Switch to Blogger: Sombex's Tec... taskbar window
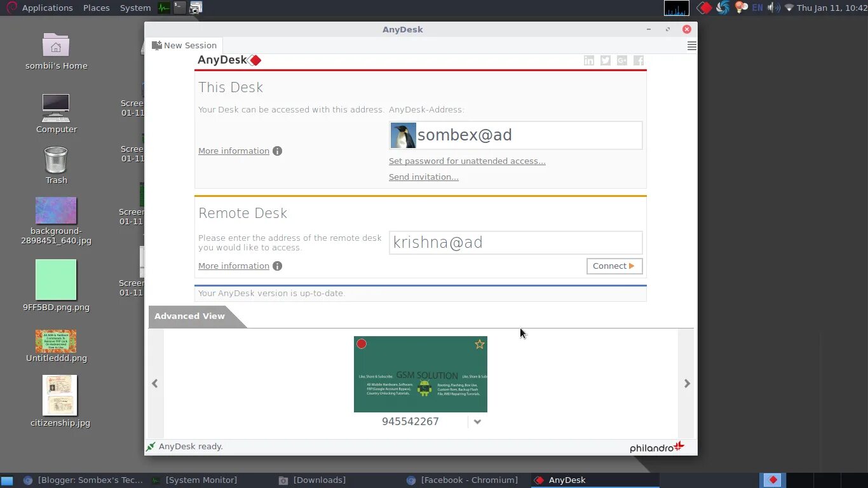 (83, 480)
